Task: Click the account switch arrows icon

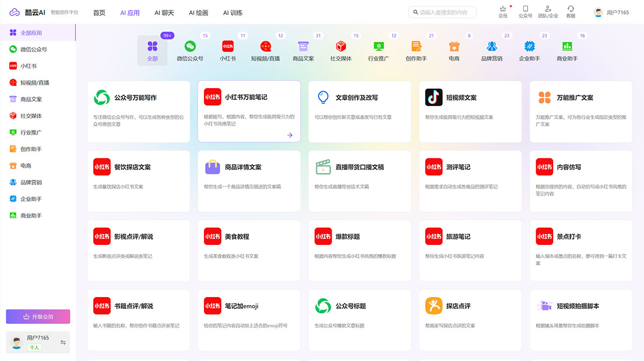Action: coord(63,342)
